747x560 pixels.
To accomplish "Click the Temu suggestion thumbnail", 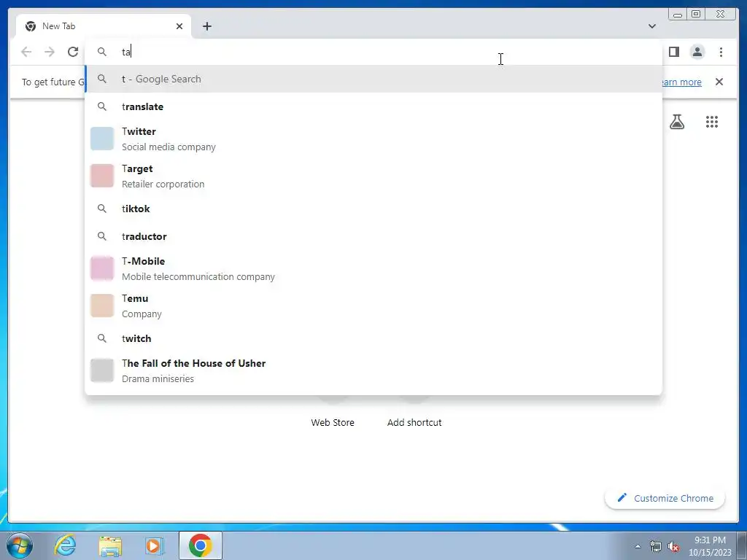I will (102, 306).
